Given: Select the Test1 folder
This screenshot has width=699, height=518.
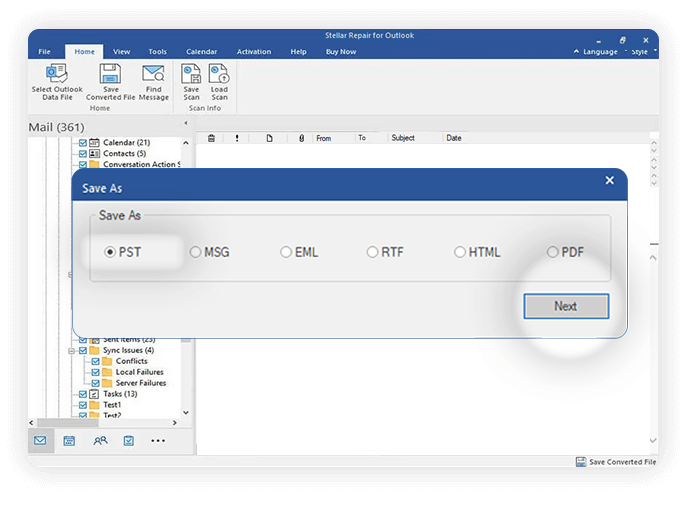Looking at the screenshot, I should pos(112,405).
